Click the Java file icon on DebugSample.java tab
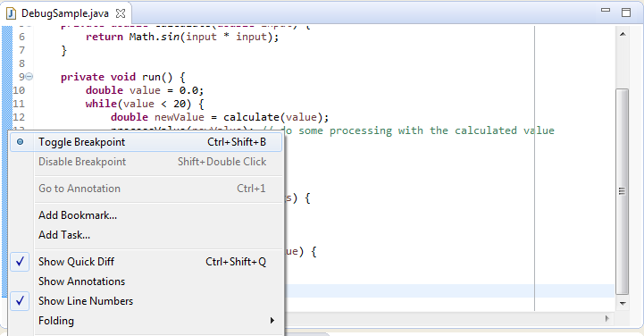This screenshot has width=644, height=336. (x=11, y=13)
